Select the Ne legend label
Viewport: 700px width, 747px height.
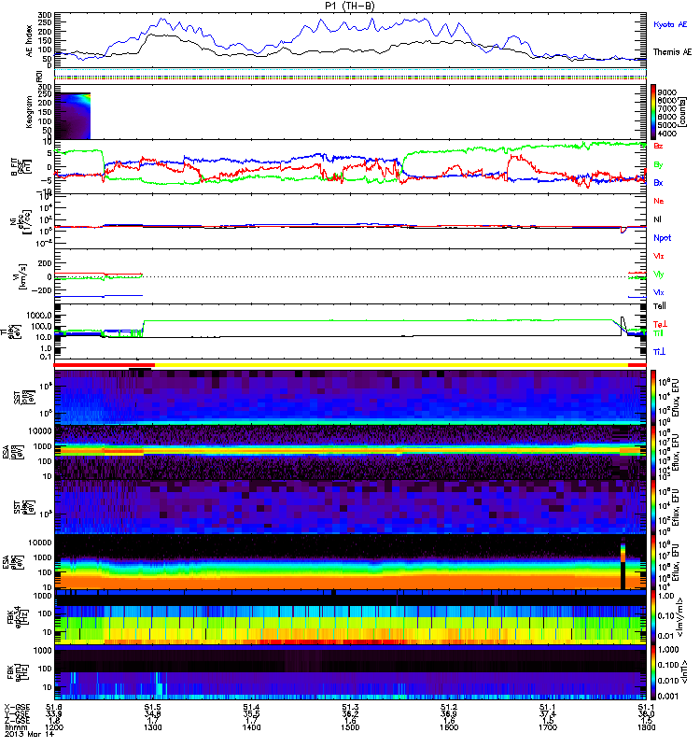(659, 201)
